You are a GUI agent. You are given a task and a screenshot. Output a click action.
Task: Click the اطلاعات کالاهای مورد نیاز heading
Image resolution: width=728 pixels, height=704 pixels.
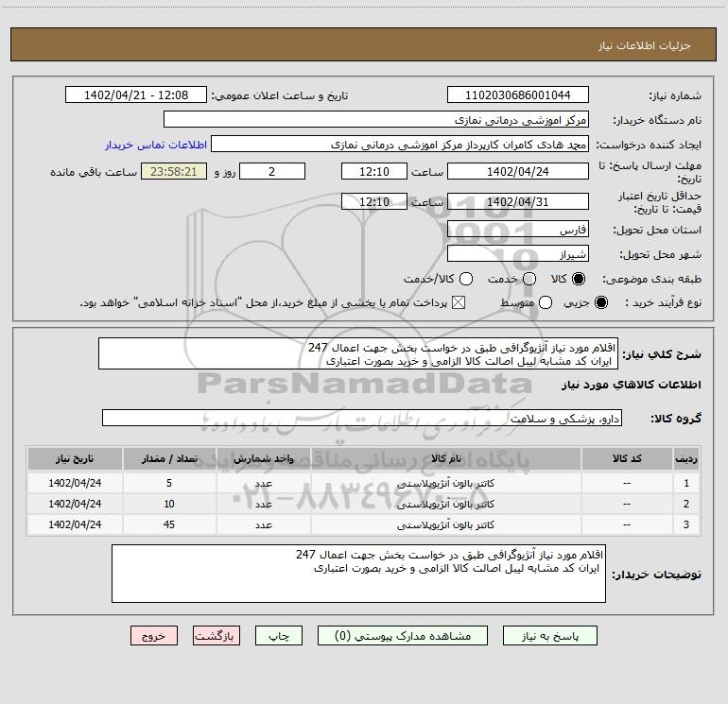631,385
